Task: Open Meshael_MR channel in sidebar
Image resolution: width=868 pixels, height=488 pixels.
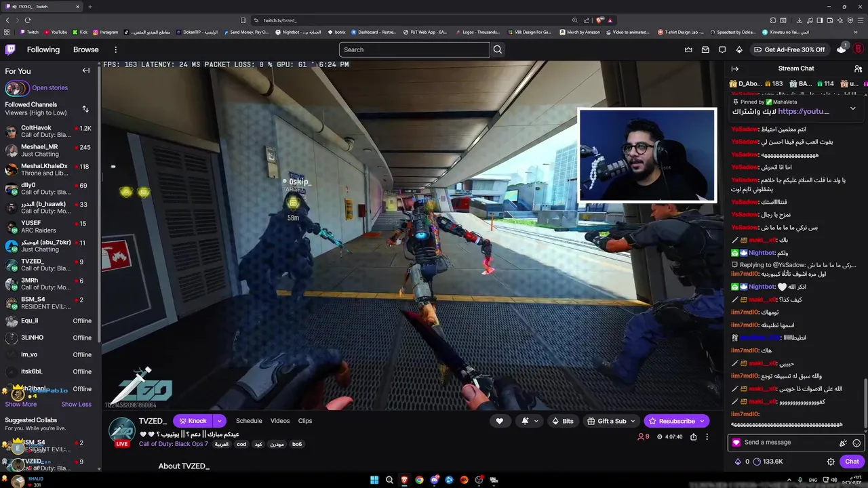Action: [51, 150]
